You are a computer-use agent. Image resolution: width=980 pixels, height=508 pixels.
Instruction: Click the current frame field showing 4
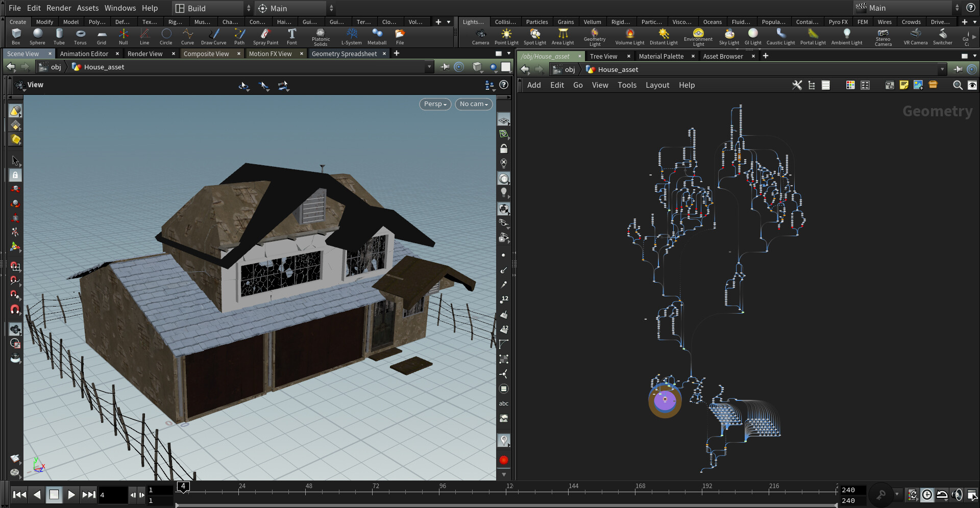(112, 495)
